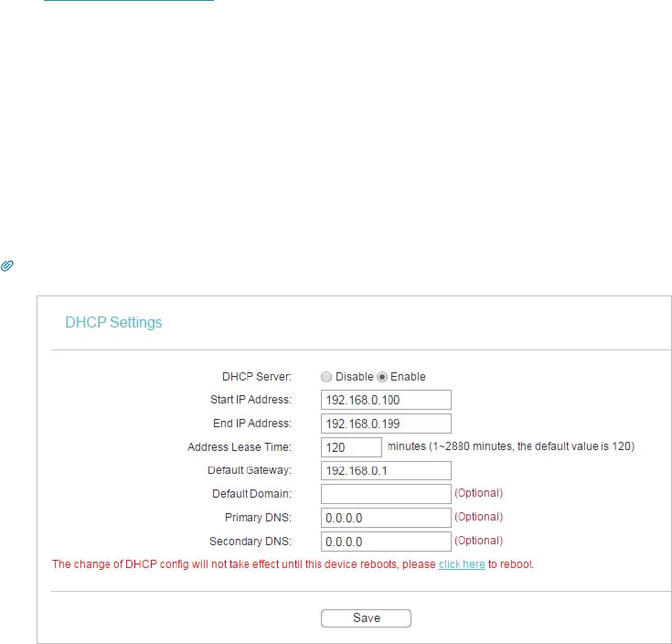Click the DHCP Settings heading
This screenshot has width=672, height=644.
click(x=113, y=322)
